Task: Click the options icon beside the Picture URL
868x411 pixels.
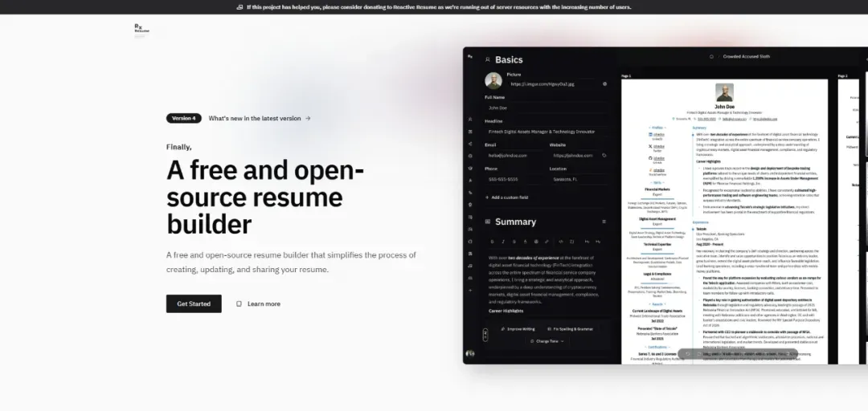Action: [604, 83]
